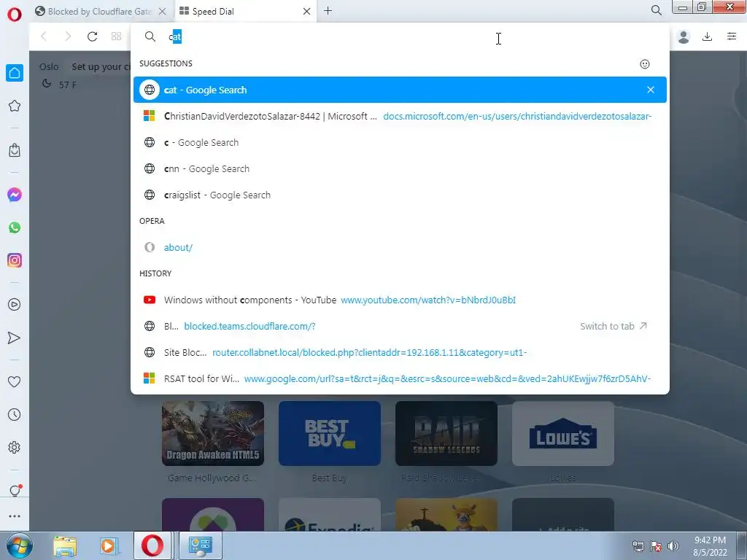Open the about/ Opera suggestion
The image size is (747, 560).
pos(400,248)
